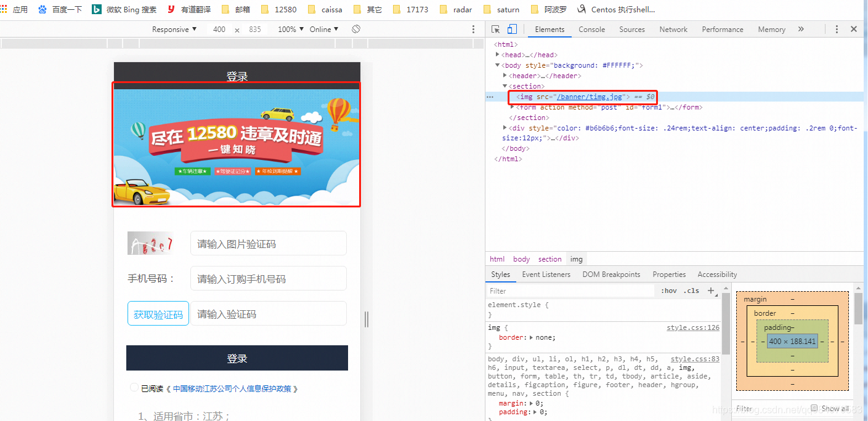Edit the viewport height field 835
The height and width of the screenshot is (421, 868).
point(255,29)
